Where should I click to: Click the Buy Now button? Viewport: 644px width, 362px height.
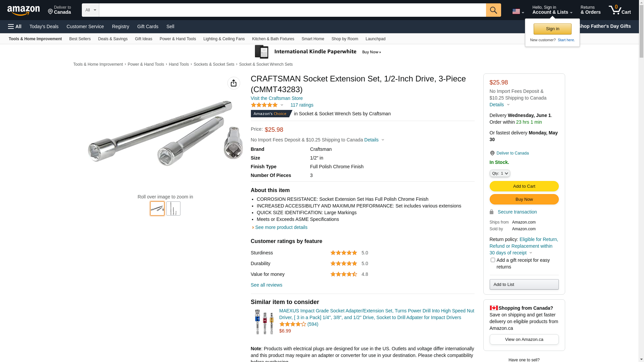click(x=524, y=199)
